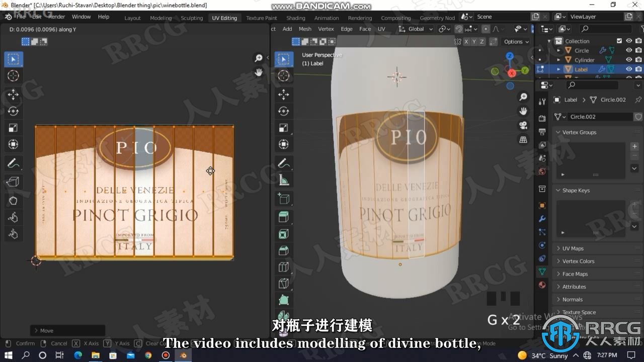Select the Add Cube tool
This screenshot has width=644, height=362.
[x=284, y=199]
